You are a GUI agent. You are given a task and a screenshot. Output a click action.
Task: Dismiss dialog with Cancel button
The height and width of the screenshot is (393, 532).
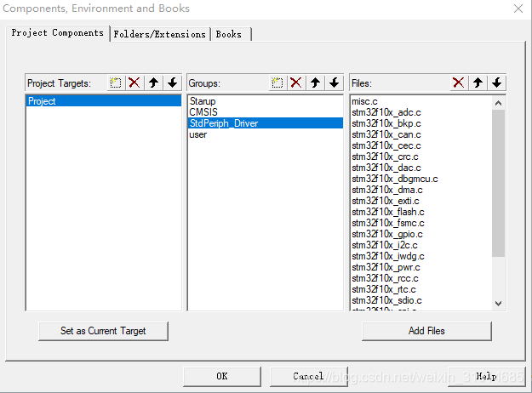pos(308,376)
